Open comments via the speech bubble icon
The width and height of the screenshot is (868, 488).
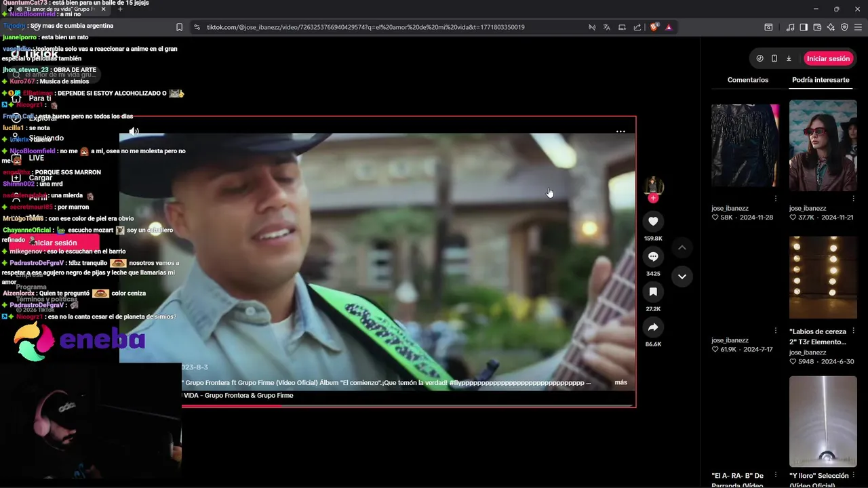[x=653, y=256]
